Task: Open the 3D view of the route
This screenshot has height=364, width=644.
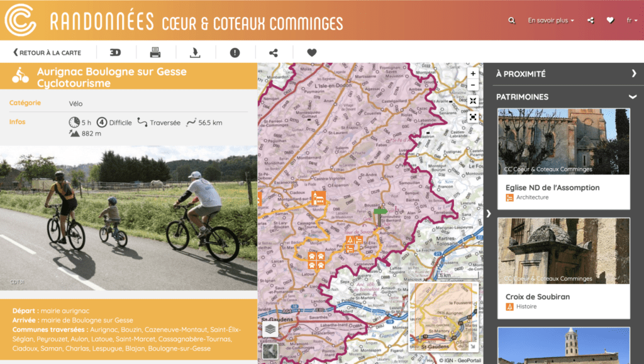Action: (x=116, y=52)
